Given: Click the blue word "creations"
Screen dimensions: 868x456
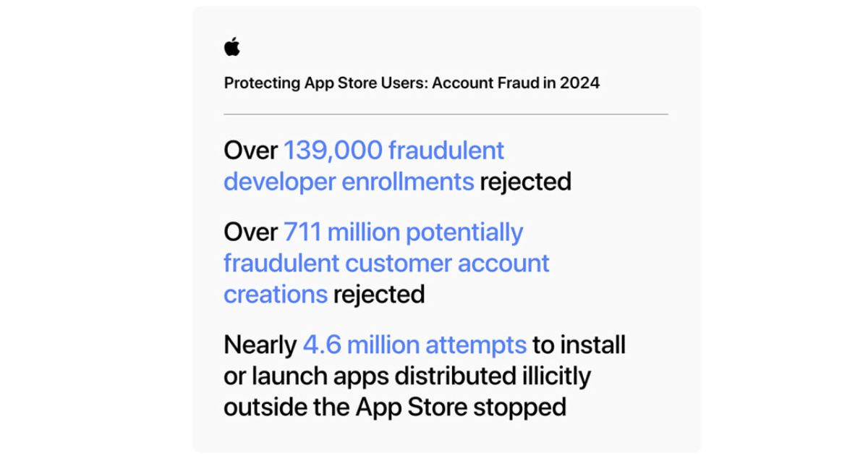Looking at the screenshot, I should coord(276,294).
